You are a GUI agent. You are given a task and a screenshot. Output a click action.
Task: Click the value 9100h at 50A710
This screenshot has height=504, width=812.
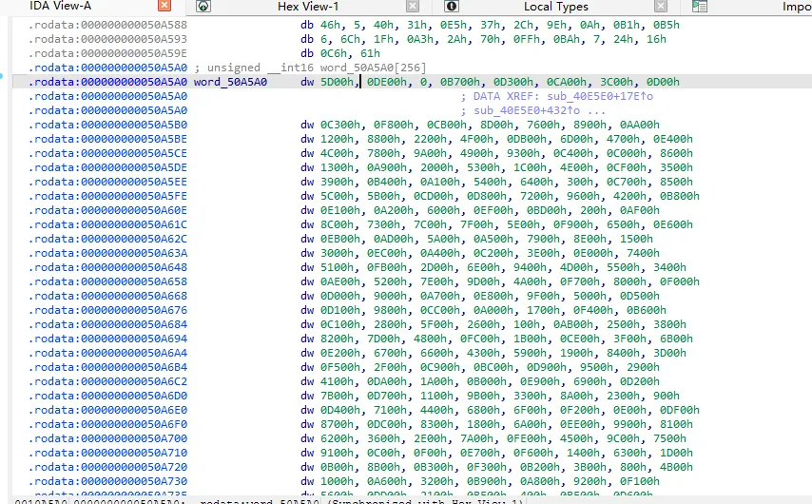coord(337,453)
